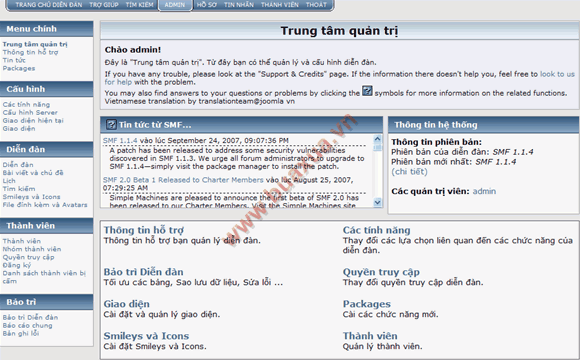Open the Tìm kiếm tab
Screen dimensions: 580x360
tap(139, 5)
